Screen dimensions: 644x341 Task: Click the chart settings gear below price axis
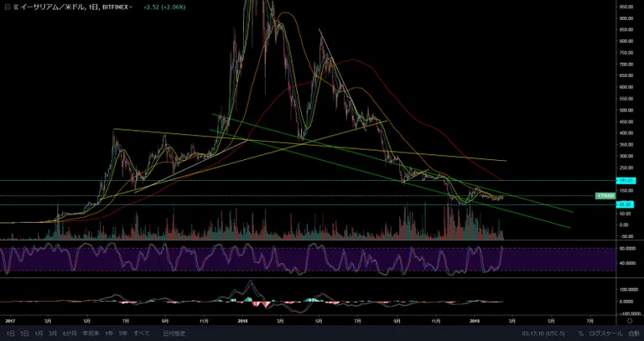click(x=630, y=321)
